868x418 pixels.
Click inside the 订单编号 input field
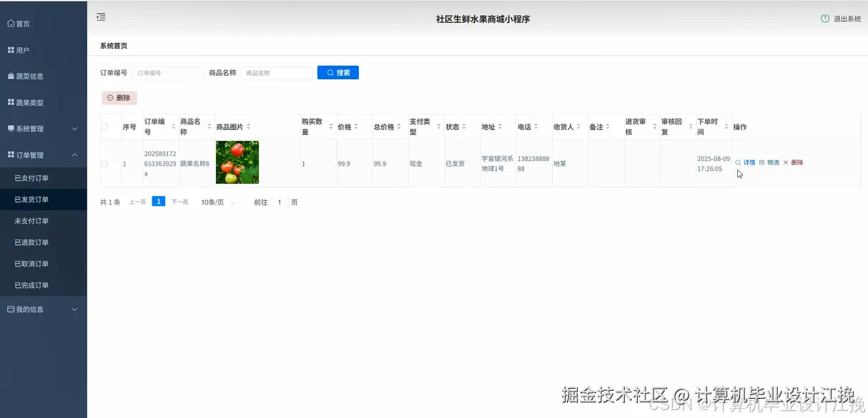(x=167, y=72)
